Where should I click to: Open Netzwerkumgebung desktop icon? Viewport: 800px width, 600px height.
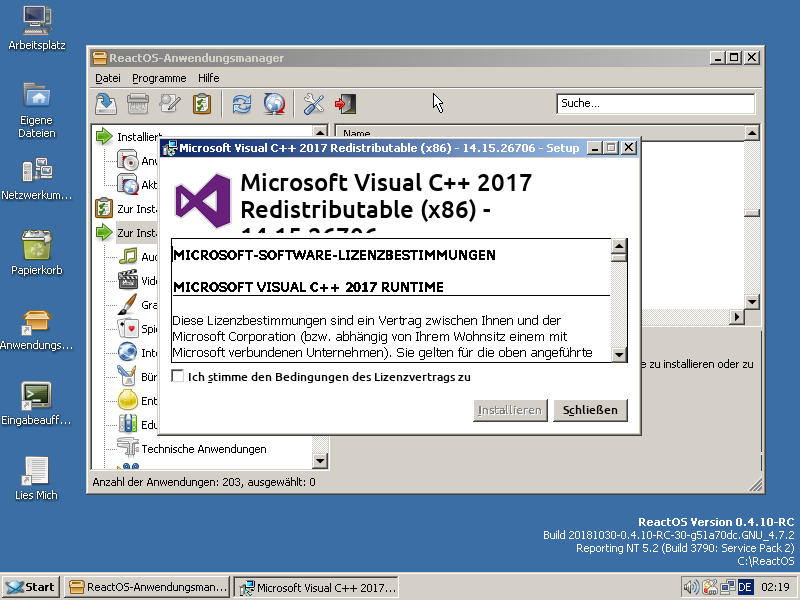click(x=37, y=179)
